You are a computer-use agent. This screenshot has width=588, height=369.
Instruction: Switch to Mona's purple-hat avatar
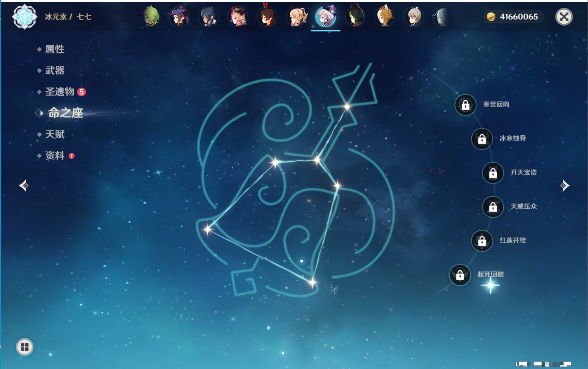click(x=179, y=17)
